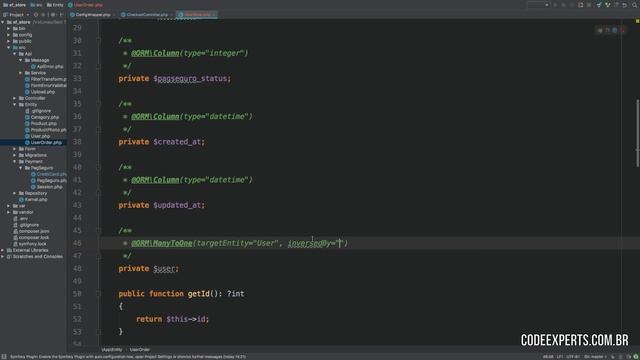Viewport: 640px width, 360px height.
Task: Click the green commit checkmark icon
Action: click(608, 5)
